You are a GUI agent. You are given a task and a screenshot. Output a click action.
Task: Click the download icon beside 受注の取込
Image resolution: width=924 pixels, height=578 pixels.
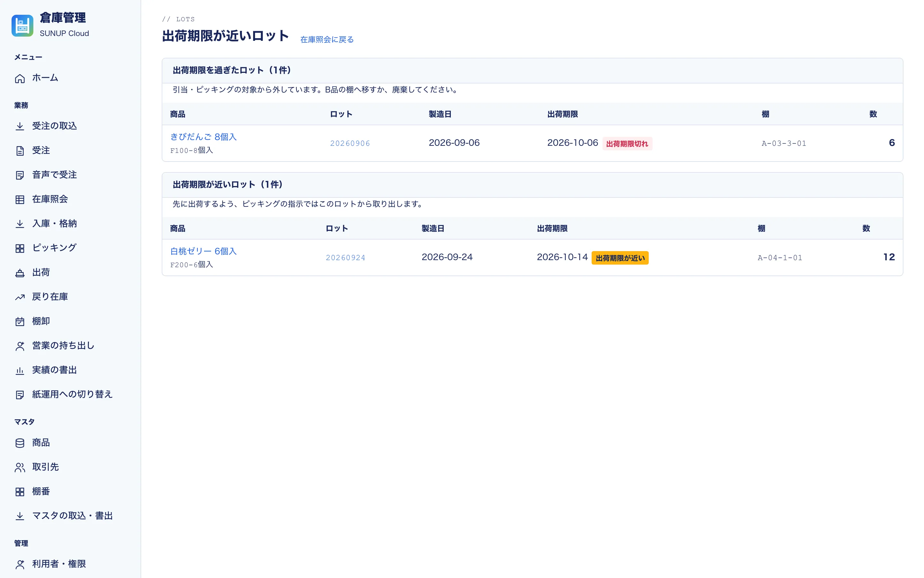tap(20, 127)
